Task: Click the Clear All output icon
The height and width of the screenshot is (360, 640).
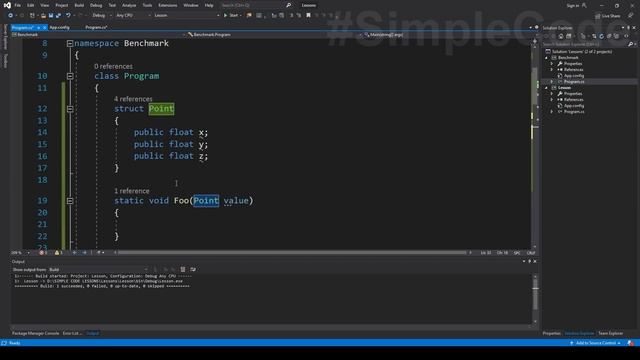Action: [183, 269]
